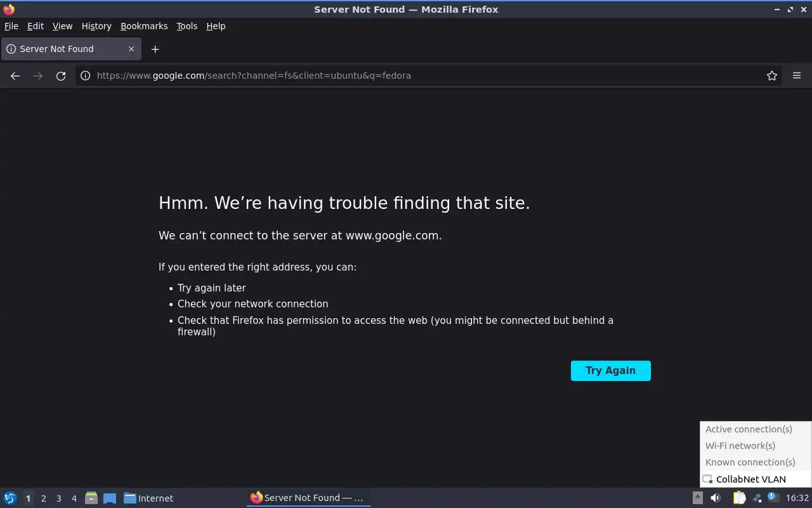Screen dimensions: 812x508
Task: Open the volume control in tray
Action: tap(716, 498)
